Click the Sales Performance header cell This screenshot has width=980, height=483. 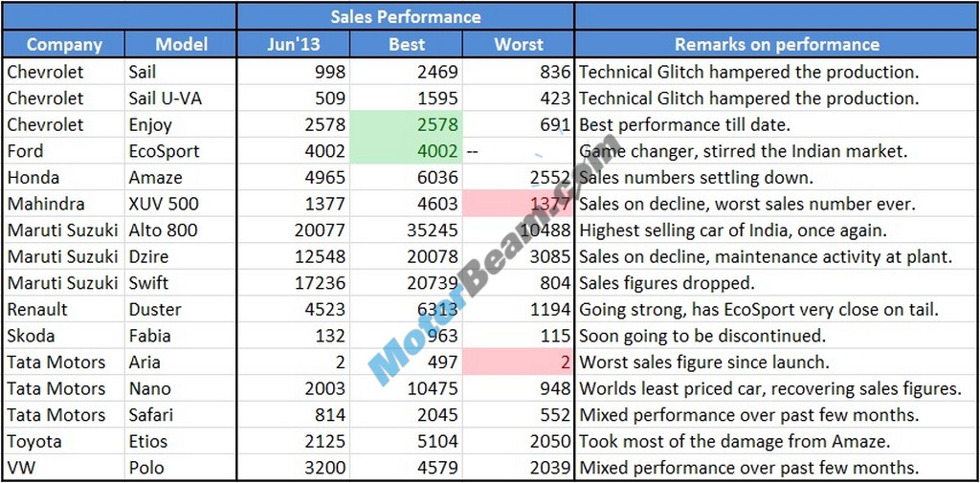click(406, 16)
